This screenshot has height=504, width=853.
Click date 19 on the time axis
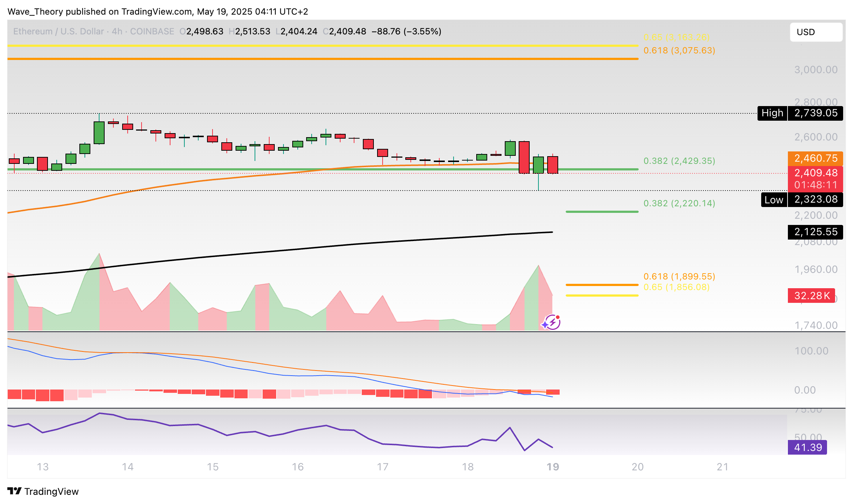point(552,467)
